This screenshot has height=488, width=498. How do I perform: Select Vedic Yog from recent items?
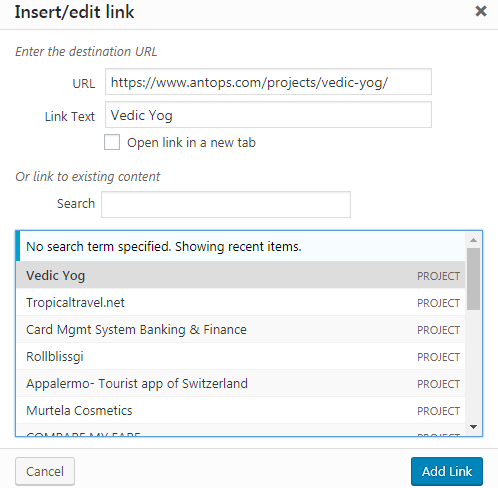point(241,275)
